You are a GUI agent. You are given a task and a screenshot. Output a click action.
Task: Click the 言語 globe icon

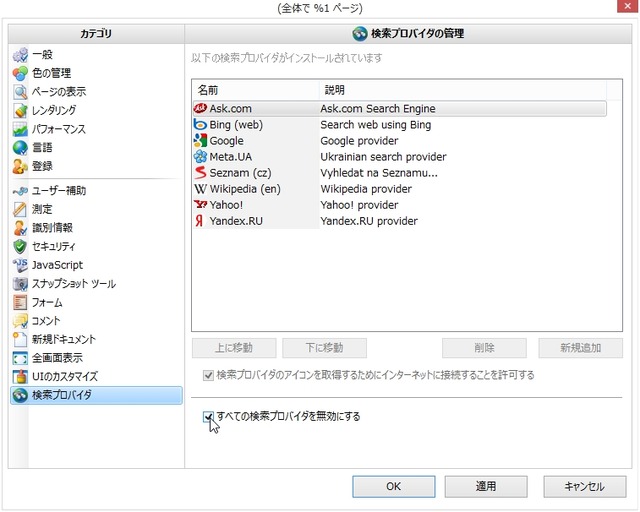[x=20, y=148]
